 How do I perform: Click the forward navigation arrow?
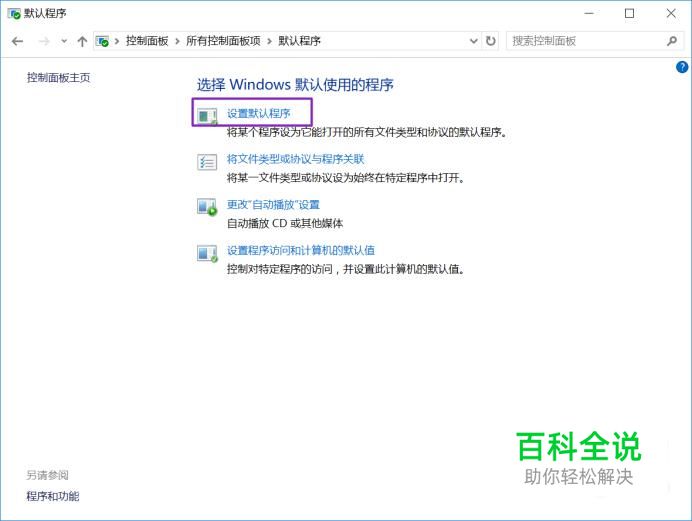[x=44, y=41]
